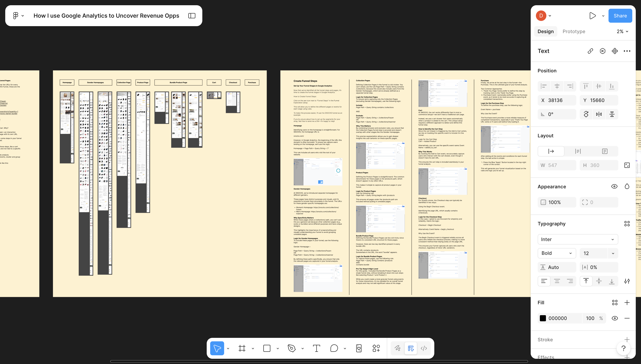The height and width of the screenshot is (364, 641).
Task: Open the three-dot more actions menu
Action: pyautogui.click(x=627, y=51)
